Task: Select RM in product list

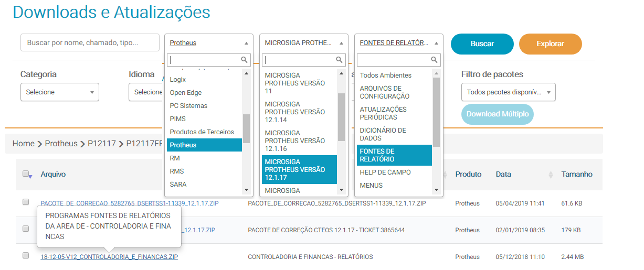Action: 205,158
